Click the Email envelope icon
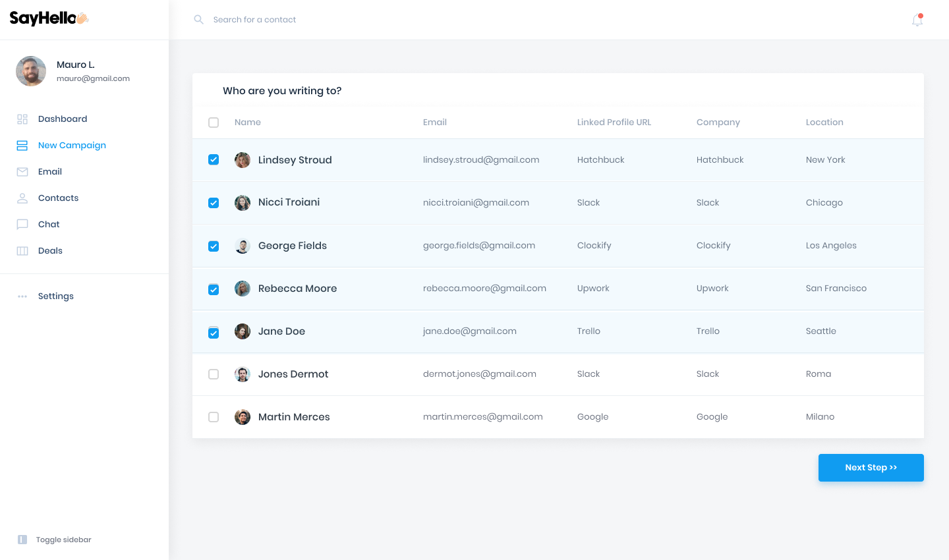Viewport: 949px width, 560px height. [x=22, y=172]
